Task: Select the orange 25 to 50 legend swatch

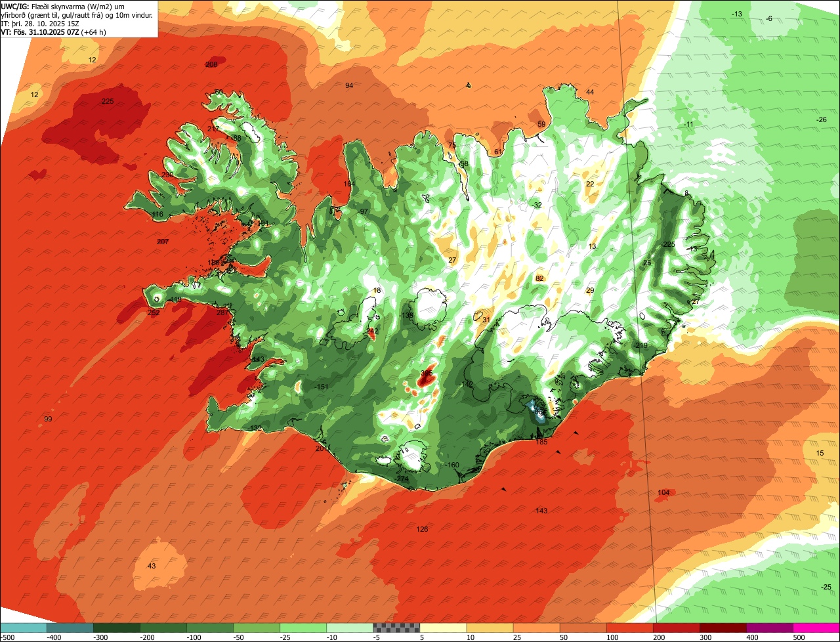Action: (x=537, y=628)
